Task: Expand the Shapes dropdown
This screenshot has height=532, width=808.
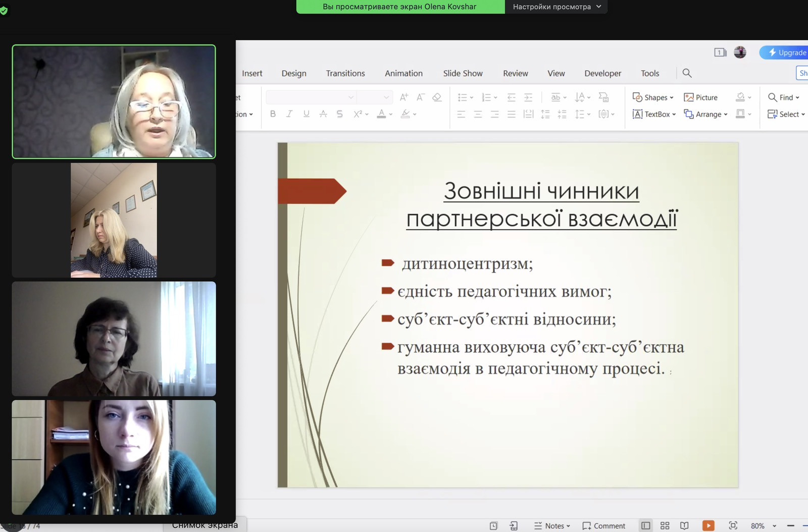Action: tap(653, 97)
